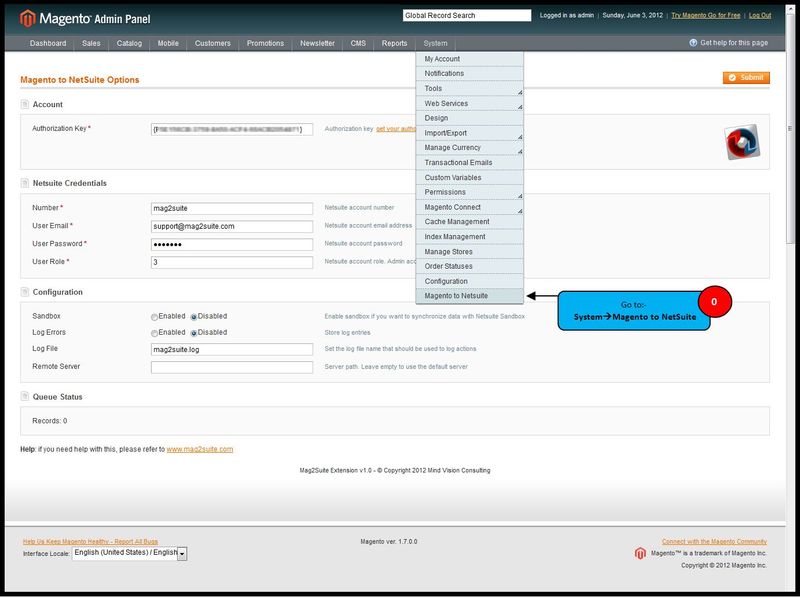Viewport: 800px width, 597px height.
Task: Open the Promotions menu
Action: click(x=265, y=43)
